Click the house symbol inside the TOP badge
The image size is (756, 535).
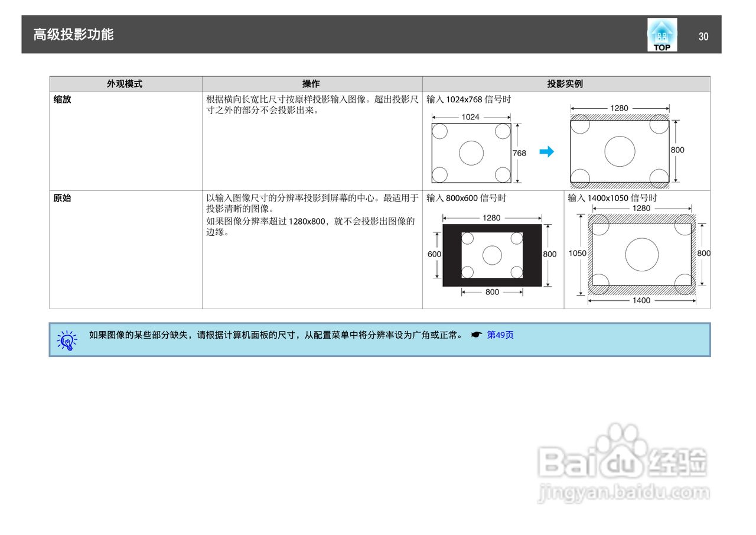661,30
